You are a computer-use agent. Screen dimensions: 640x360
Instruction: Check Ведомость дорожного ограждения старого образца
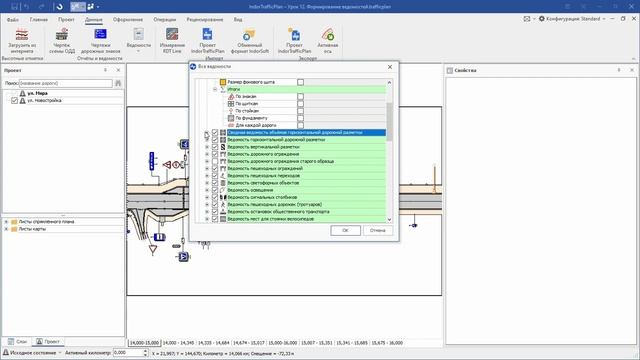pyautogui.click(x=215, y=161)
